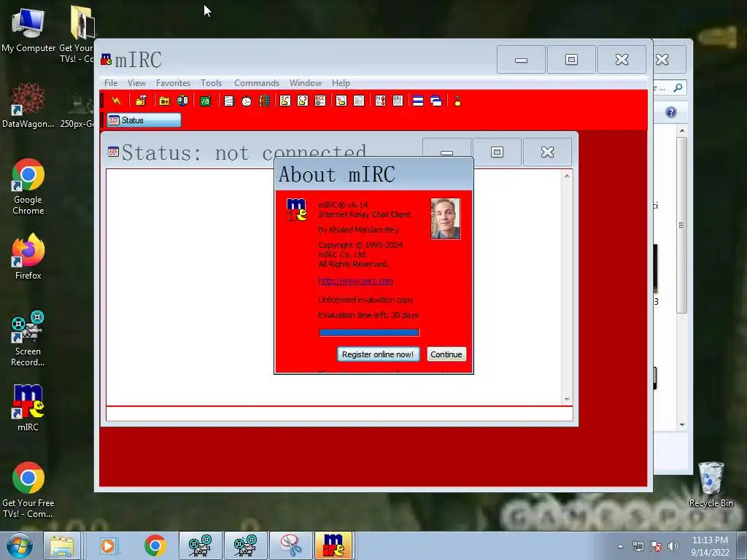Viewport: 747px width, 560px height.
Task: Open the Notify list toolbar icon
Action: tap(380, 101)
